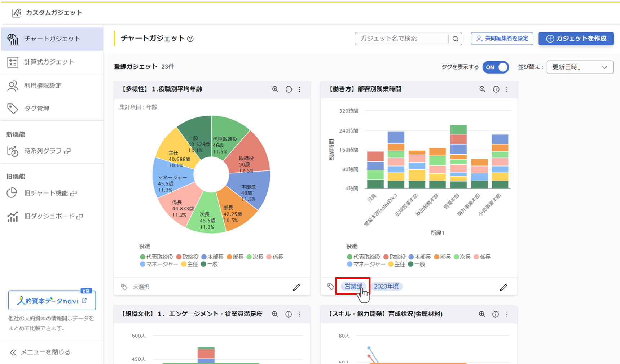Click the ガジェット名で検索 search field
This screenshot has height=364, width=620.
[401, 39]
